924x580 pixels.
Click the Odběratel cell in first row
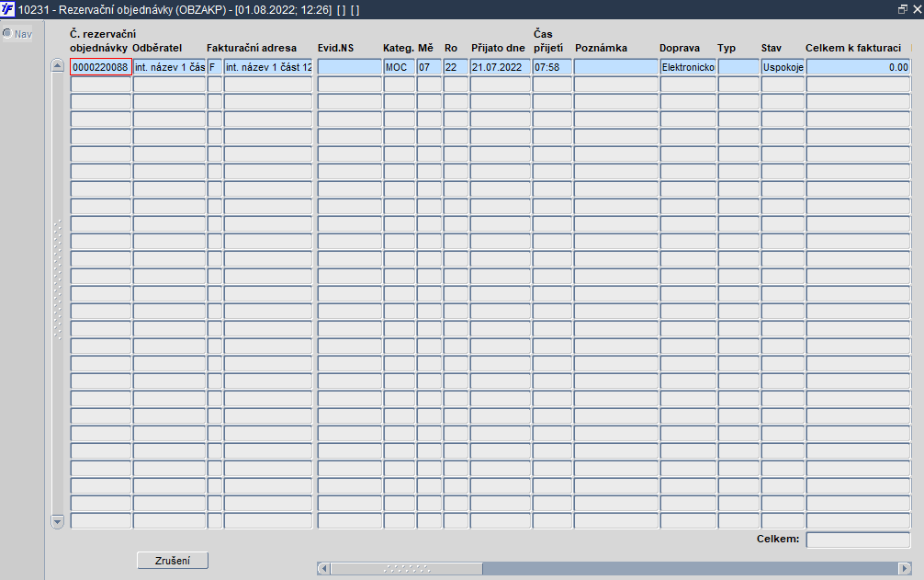coord(169,67)
